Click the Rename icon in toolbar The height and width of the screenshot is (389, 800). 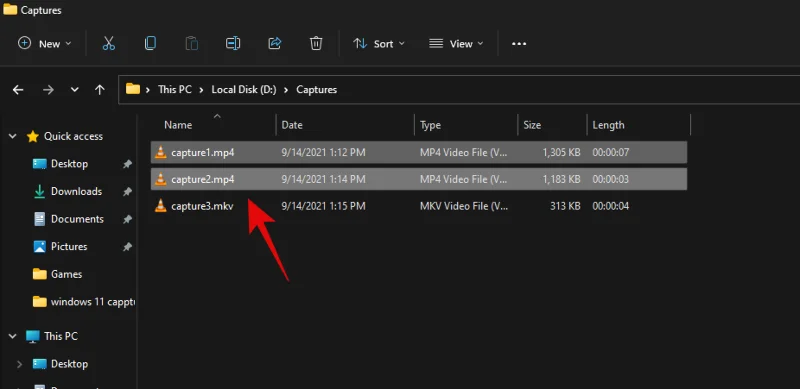pos(233,43)
